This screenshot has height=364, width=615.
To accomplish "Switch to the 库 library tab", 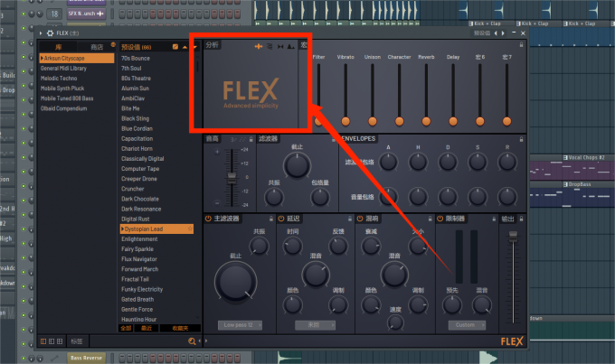I will 59,47.
